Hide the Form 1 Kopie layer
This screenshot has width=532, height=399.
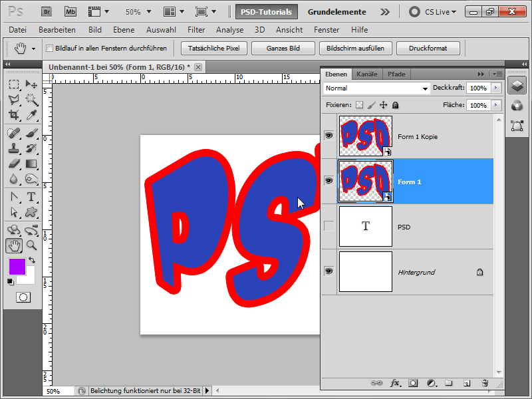click(329, 136)
